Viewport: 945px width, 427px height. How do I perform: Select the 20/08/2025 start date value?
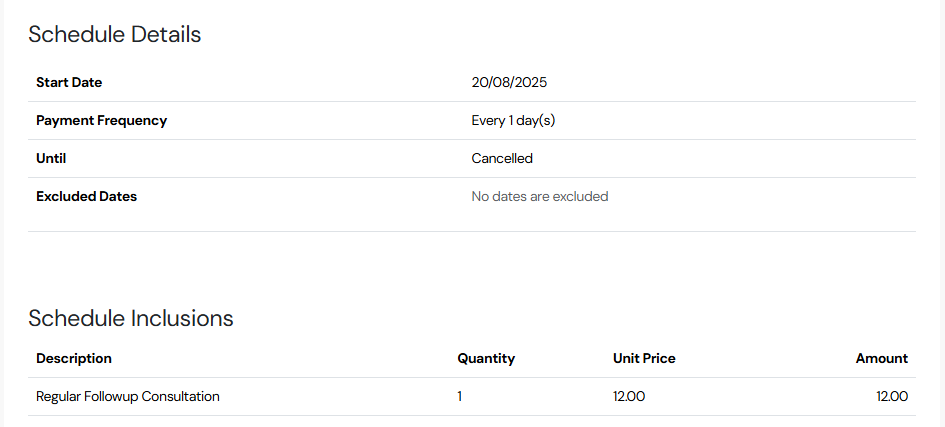pos(509,83)
